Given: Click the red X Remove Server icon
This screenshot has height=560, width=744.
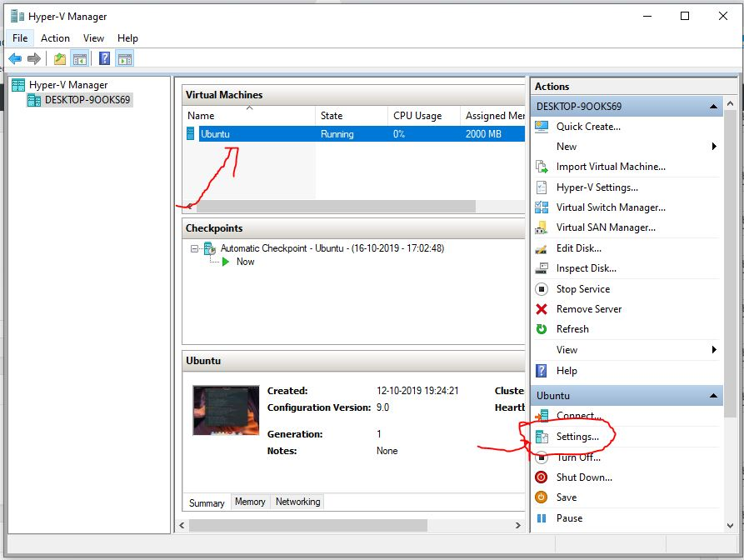Looking at the screenshot, I should [x=542, y=309].
